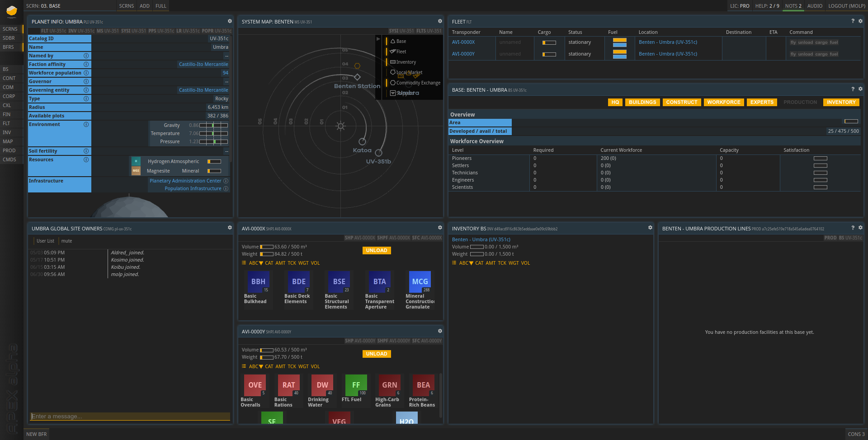Show info for Workforce population row
This screenshot has height=440, width=868.
86,73
